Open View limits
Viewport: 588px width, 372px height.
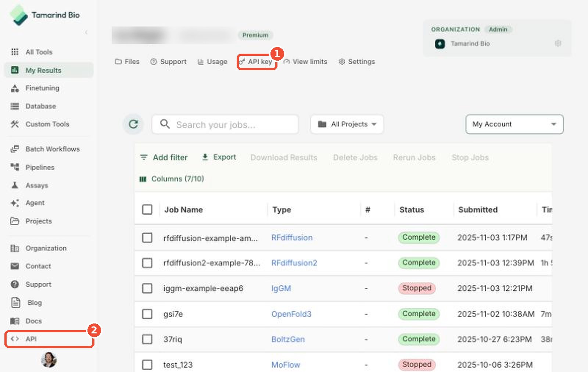pyautogui.click(x=305, y=62)
